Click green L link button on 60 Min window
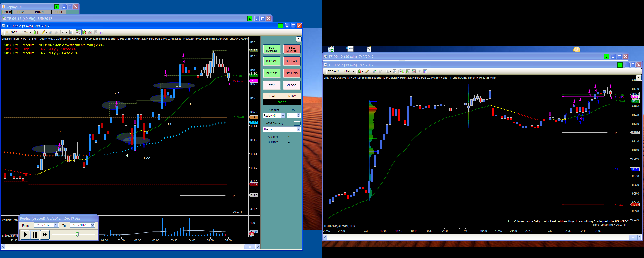This screenshot has height=258, width=644. click(250, 19)
